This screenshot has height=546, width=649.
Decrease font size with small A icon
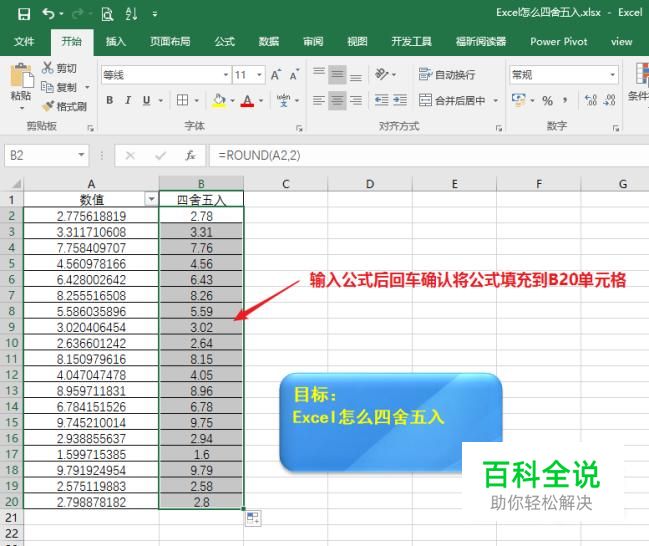[294, 75]
